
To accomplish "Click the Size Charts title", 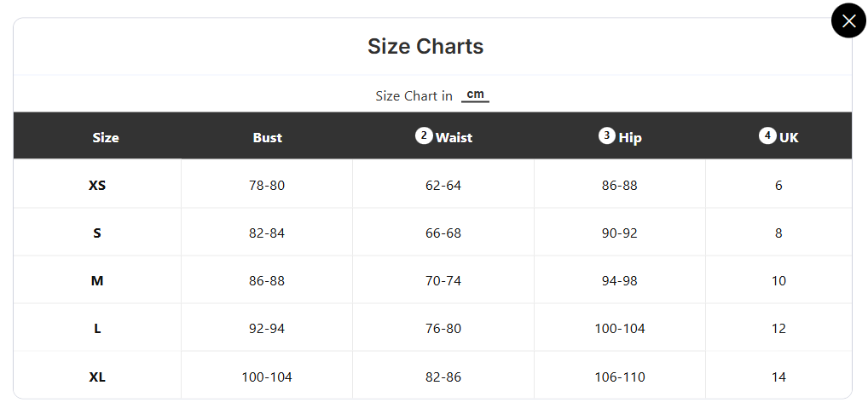I will 425,46.
